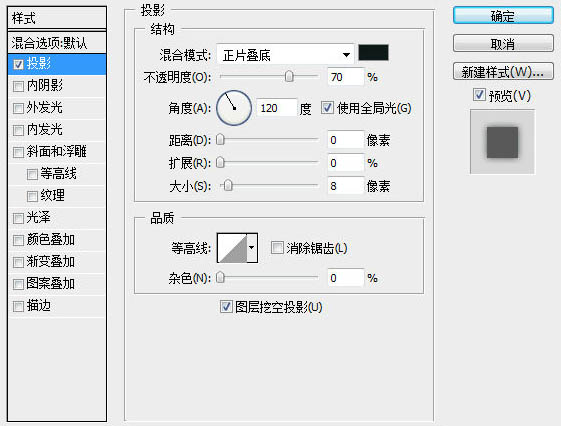561x426 pixels.
Task: Open the 等高线 contour picker arrow
Action: 252,248
